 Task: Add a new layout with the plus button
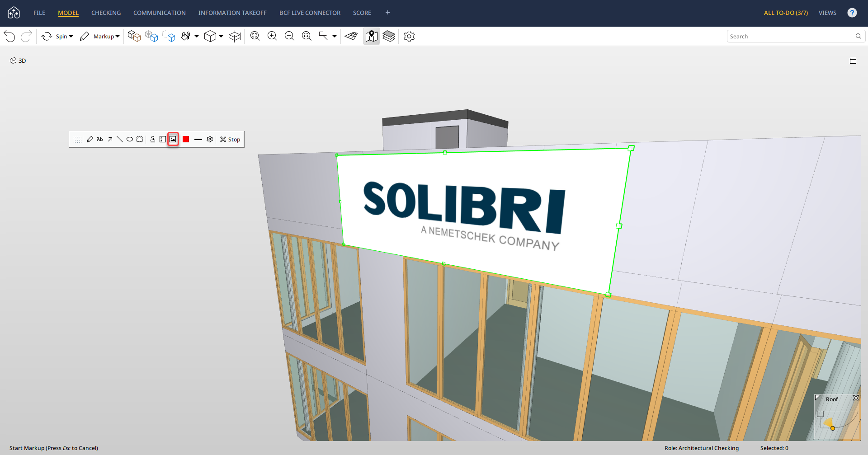click(x=387, y=13)
